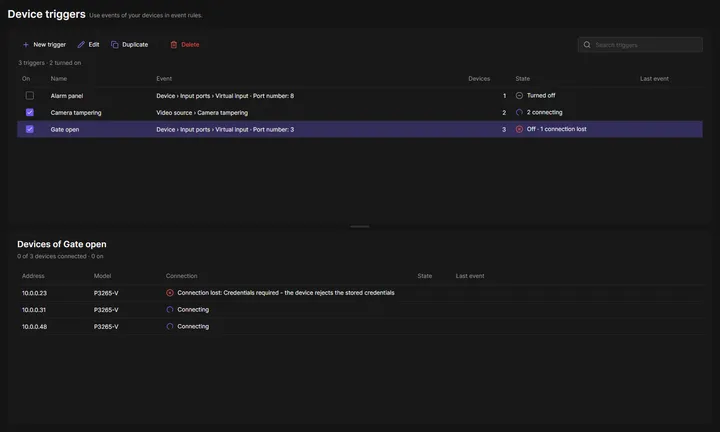Viewport: 720px width, 432px height.
Task: Click the Turned off state icon
Action: 519,95
